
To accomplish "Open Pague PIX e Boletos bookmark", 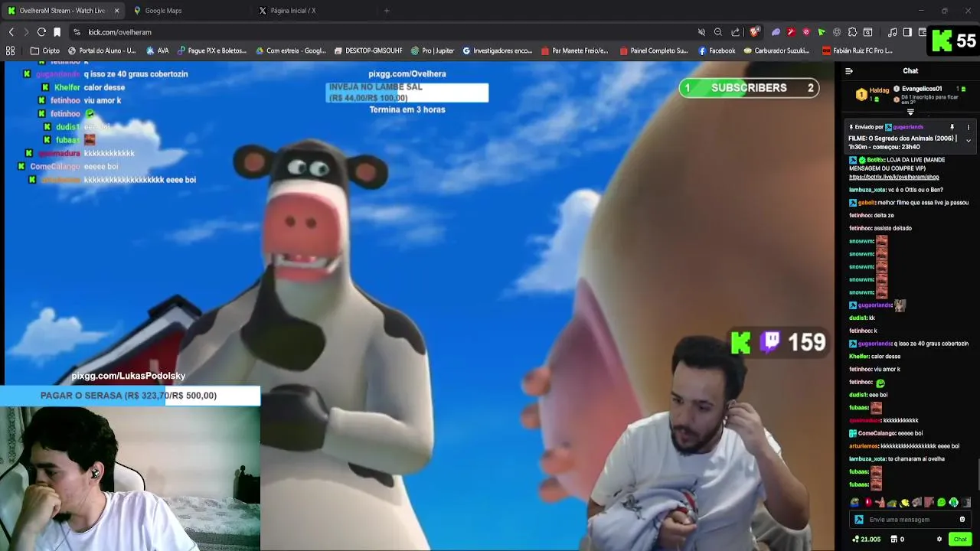I will 212,51.
